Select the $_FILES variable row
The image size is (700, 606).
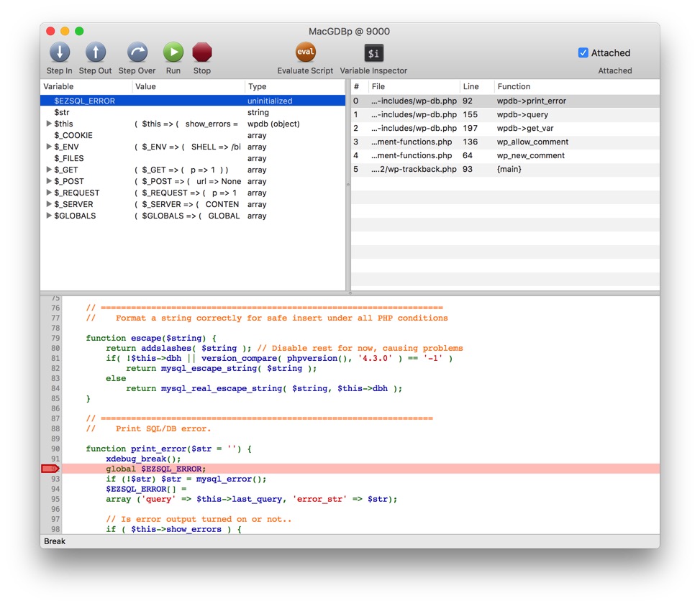[192, 158]
